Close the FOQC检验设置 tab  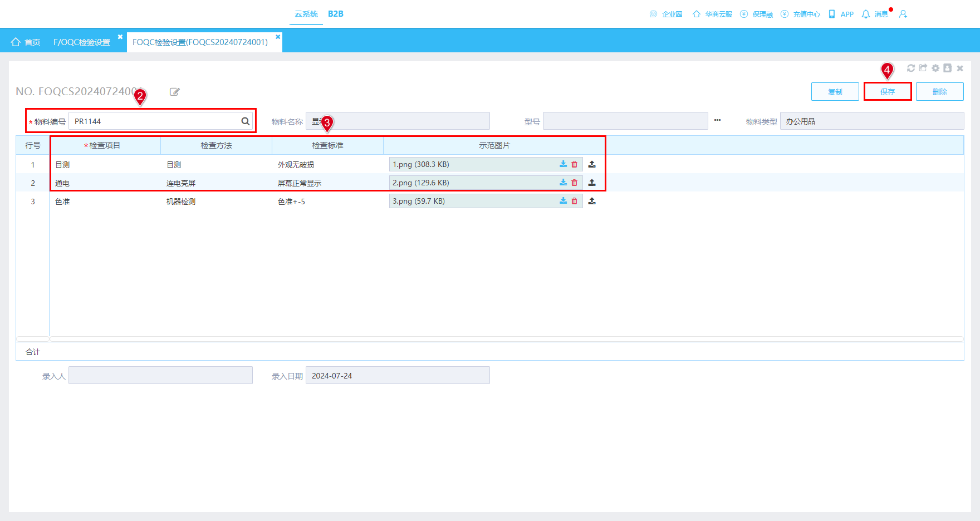pyautogui.click(x=278, y=37)
